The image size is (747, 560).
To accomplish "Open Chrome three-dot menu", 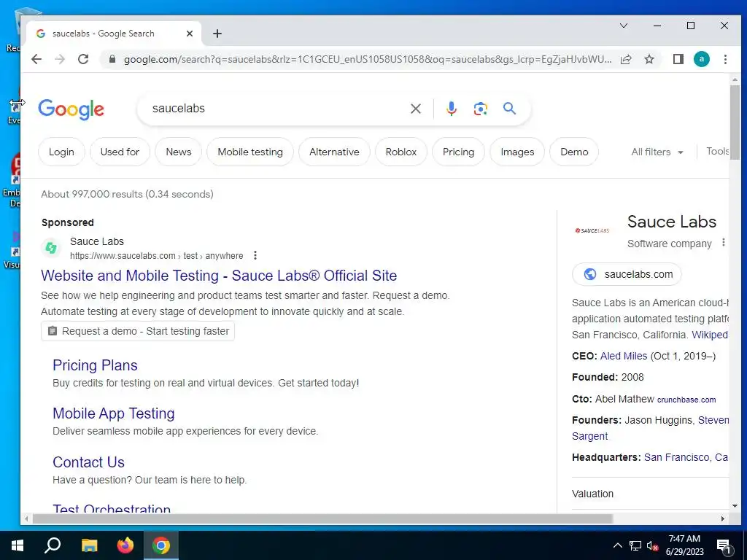I will [x=725, y=59].
